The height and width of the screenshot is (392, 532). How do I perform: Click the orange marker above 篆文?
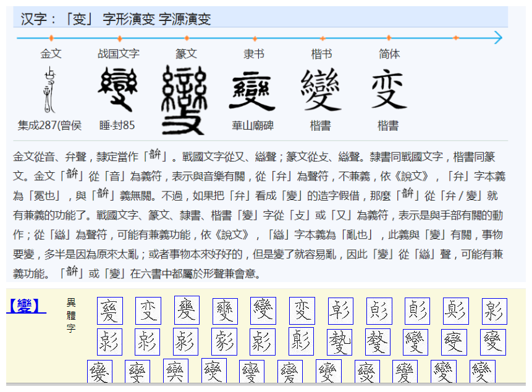(186, 37)
